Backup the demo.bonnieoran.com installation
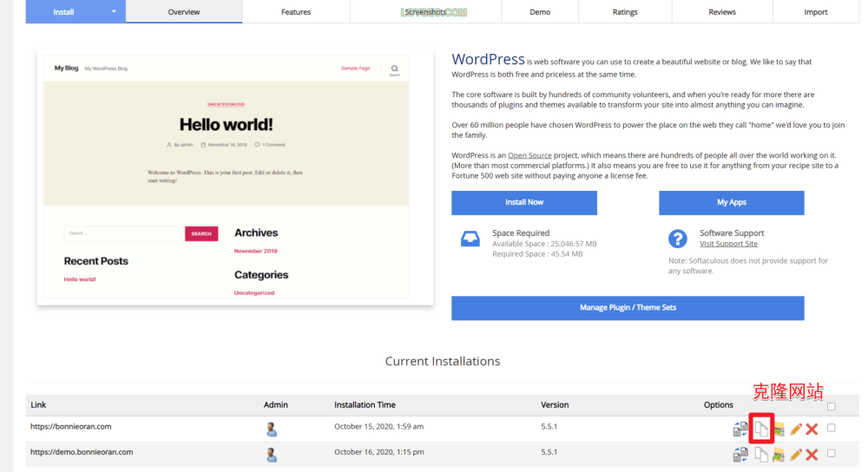This screenshot has width=868, height=472. (x=779, y=455)
